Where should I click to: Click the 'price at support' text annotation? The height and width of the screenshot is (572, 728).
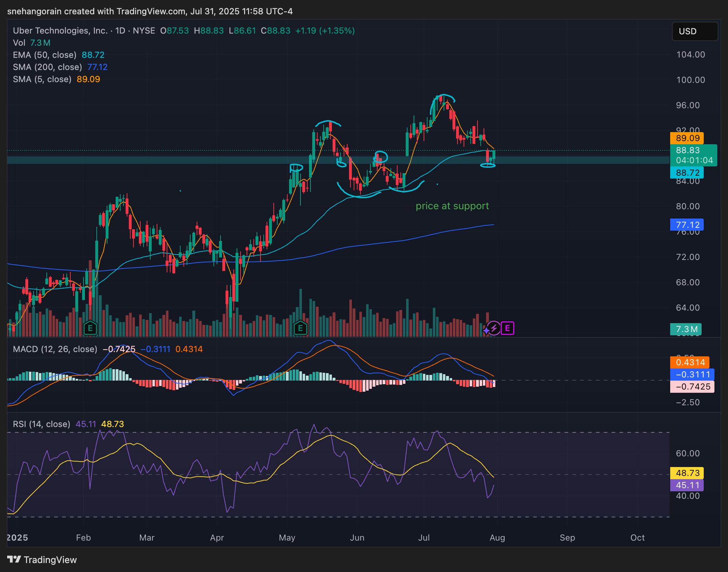[x=452, y=206]
